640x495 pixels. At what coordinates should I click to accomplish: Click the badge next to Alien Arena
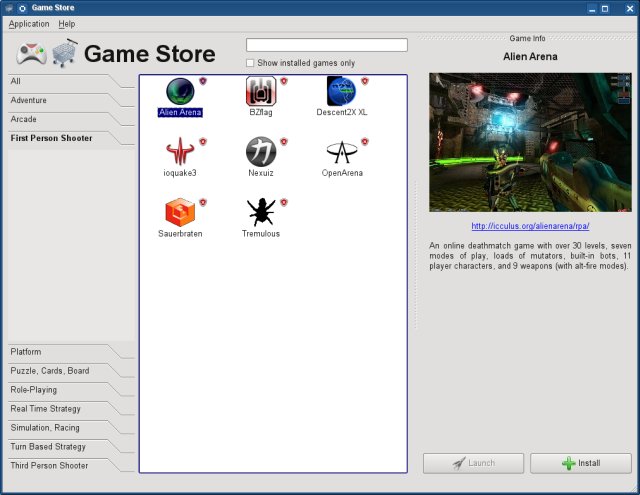pyautogui.click(x=203, y=81)
